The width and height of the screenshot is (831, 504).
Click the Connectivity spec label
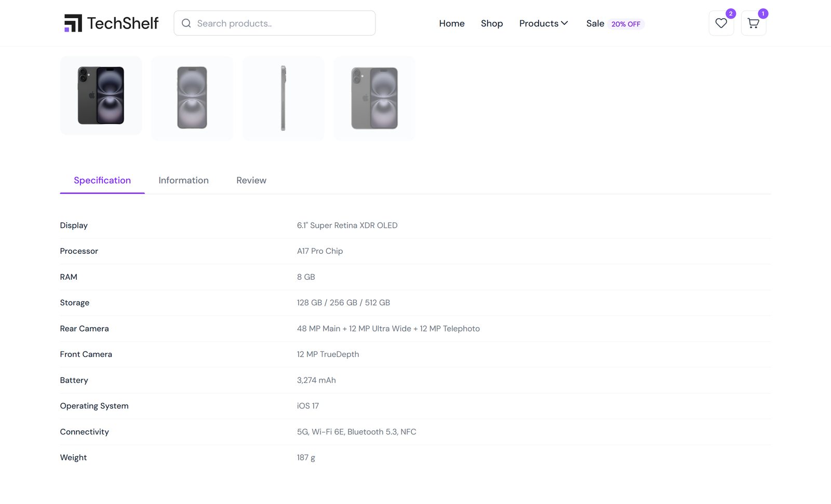coord(84,432)
